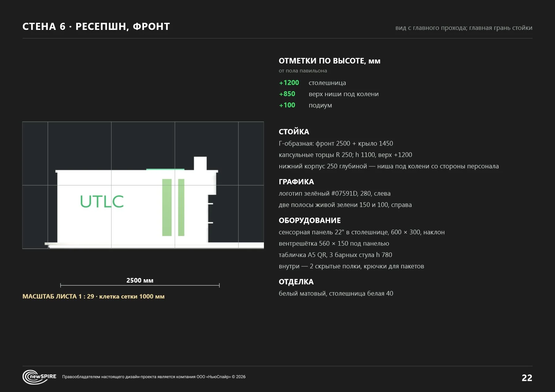Click the line «Г-образная: фронт 2500 + крыло 1450»

(x=336, y=143)
